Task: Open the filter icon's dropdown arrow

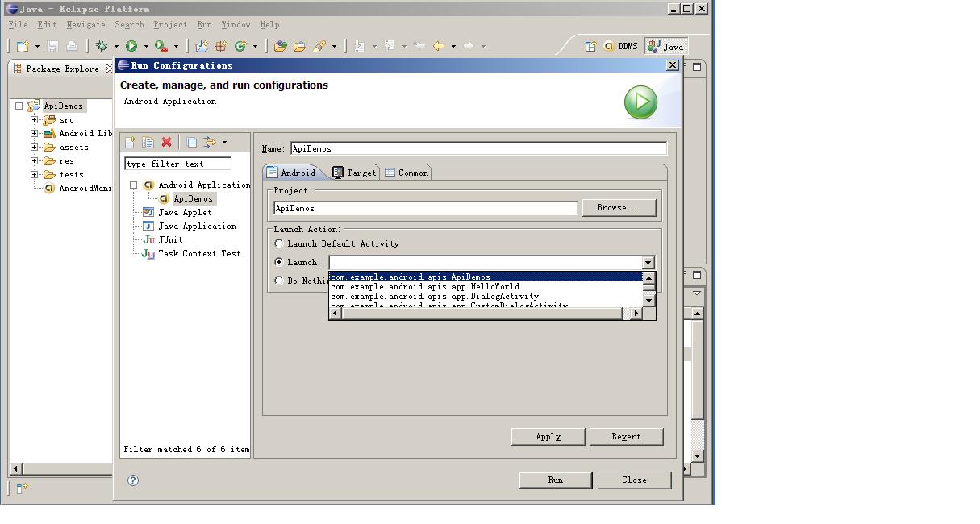Action: click(x=224, y=143)
